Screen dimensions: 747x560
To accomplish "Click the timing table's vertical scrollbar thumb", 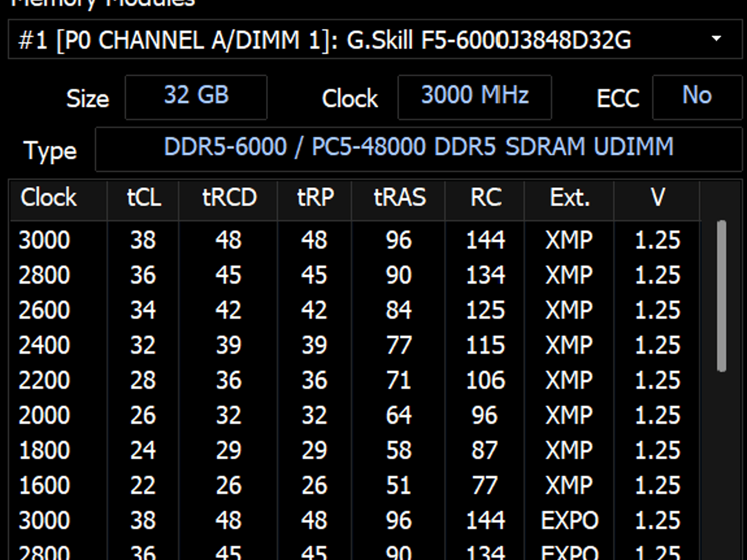I will tap(721, 296).
